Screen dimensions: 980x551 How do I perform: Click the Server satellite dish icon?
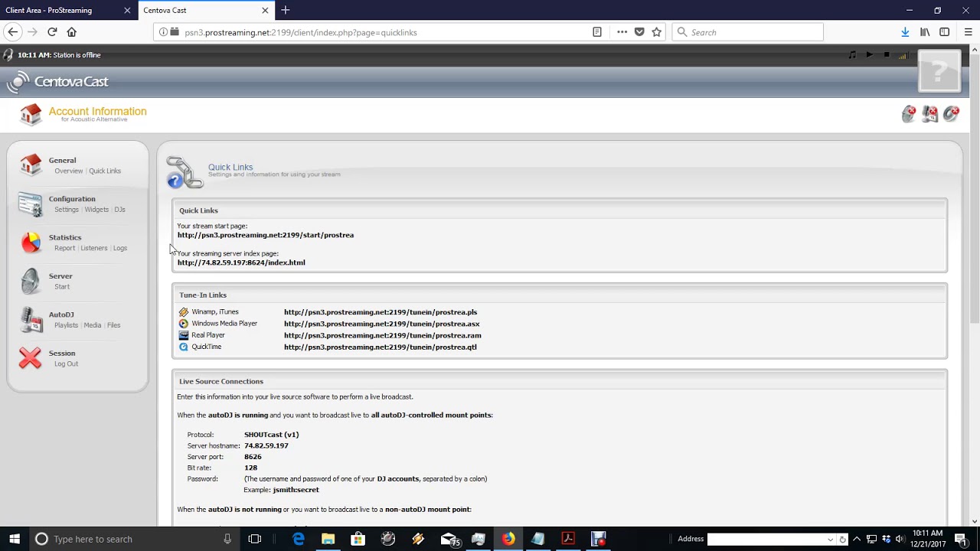coord(31,281)
